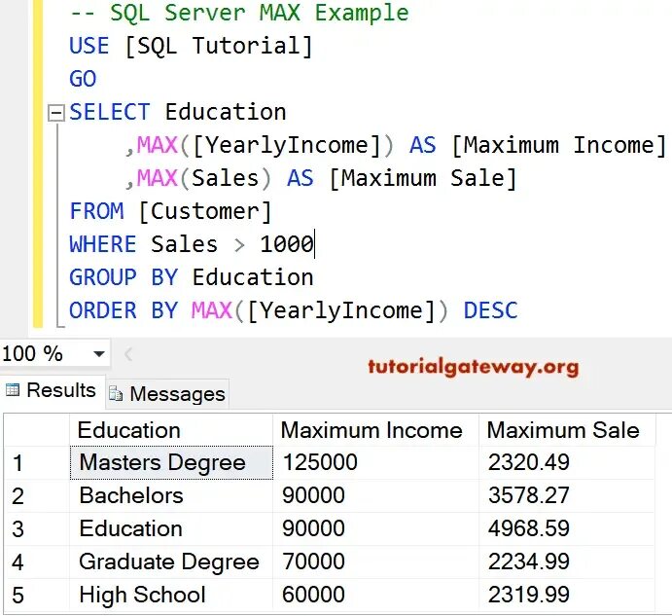672x616 pixels.
Task: Select the 3578.27 sale cell
Action: tap(567, 496)
